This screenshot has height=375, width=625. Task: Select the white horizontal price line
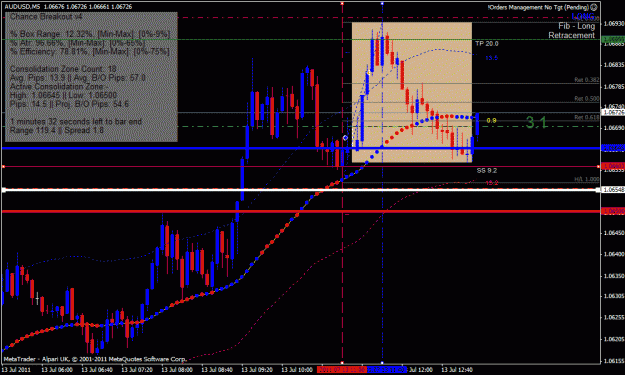301,190
